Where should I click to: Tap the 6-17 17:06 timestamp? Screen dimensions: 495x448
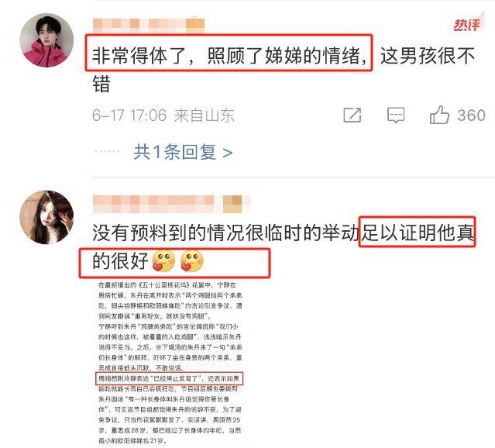pos(129,115)
